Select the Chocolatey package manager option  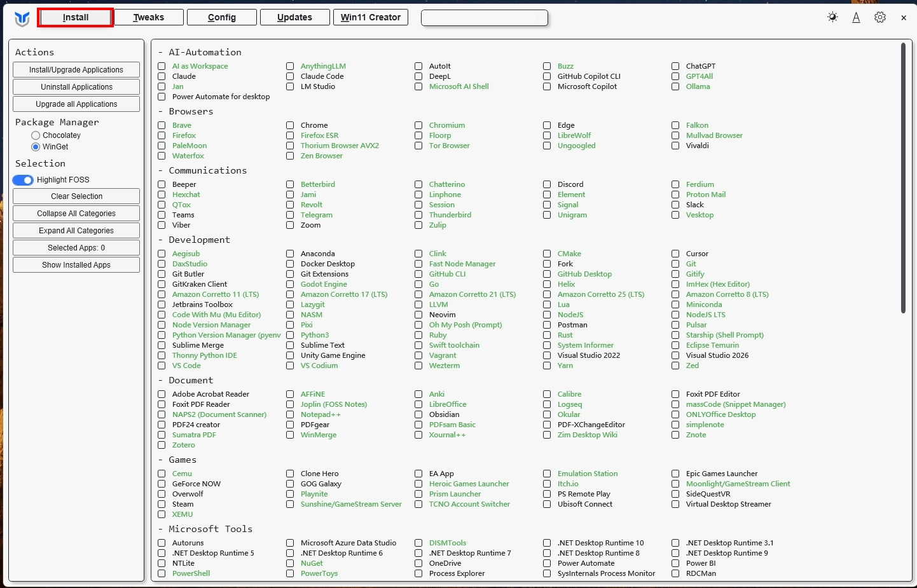point(36,135)
